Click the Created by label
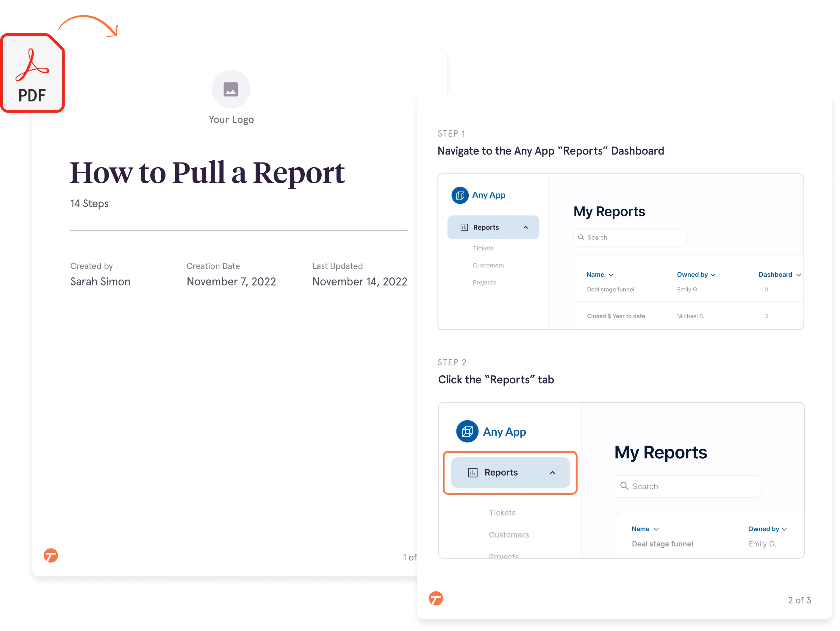The width and height of the screenshot is (840, 631). point(92,266)
